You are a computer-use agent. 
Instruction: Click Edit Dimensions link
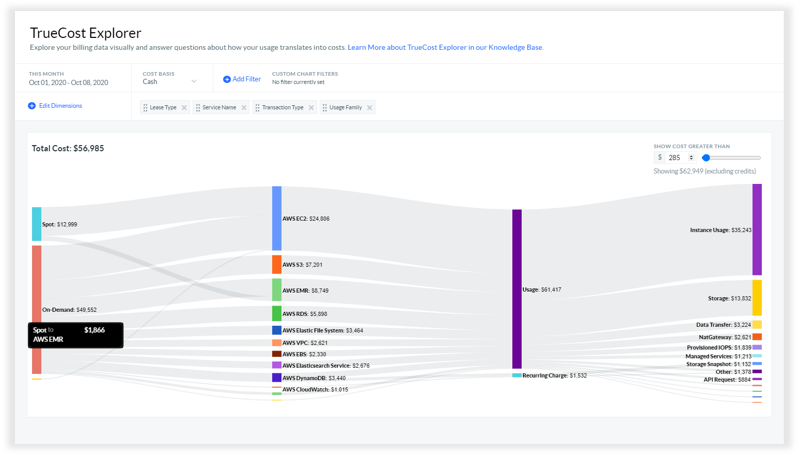tap(60, 105)
